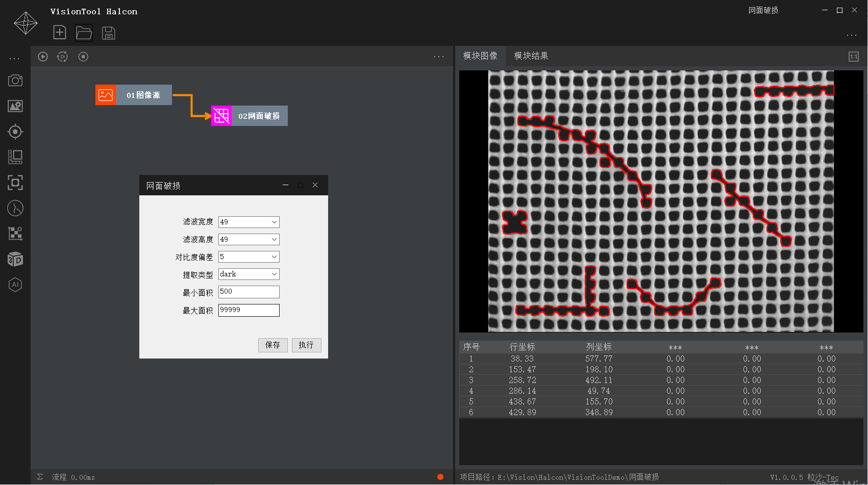The image size is (868, 485).
Task: Select the measurement ruler tool in sidebar
Action: pos(15,157)
